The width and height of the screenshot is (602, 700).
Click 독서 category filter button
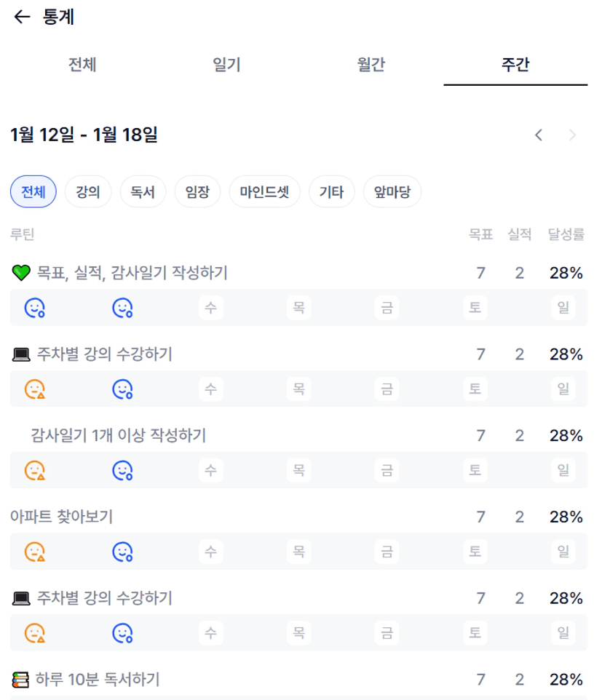click(x=143, y=193)
